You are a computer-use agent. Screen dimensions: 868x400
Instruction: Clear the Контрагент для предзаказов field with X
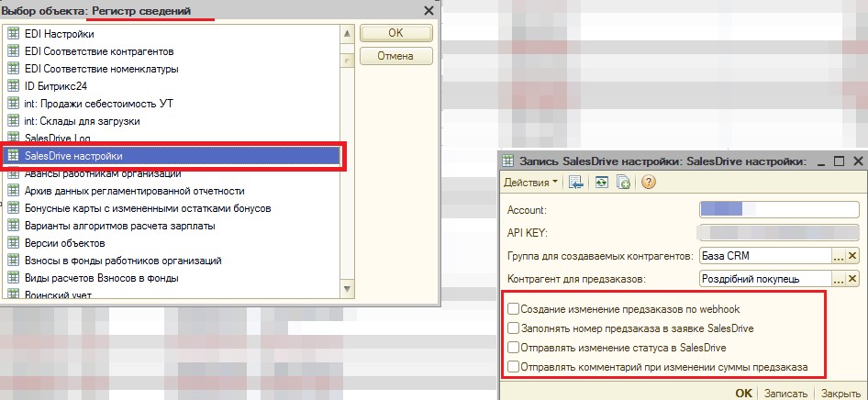[853, 279]
